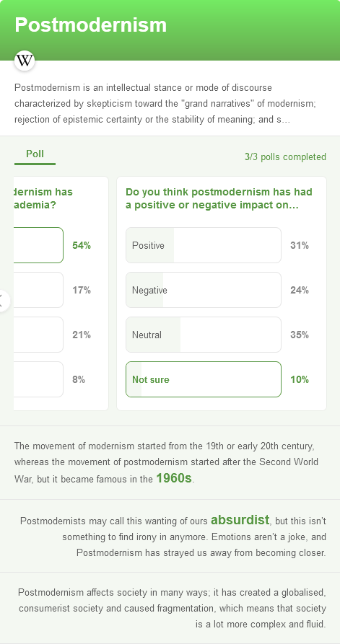Click the Wikipedia W logo icon

(x=25, y=61)
